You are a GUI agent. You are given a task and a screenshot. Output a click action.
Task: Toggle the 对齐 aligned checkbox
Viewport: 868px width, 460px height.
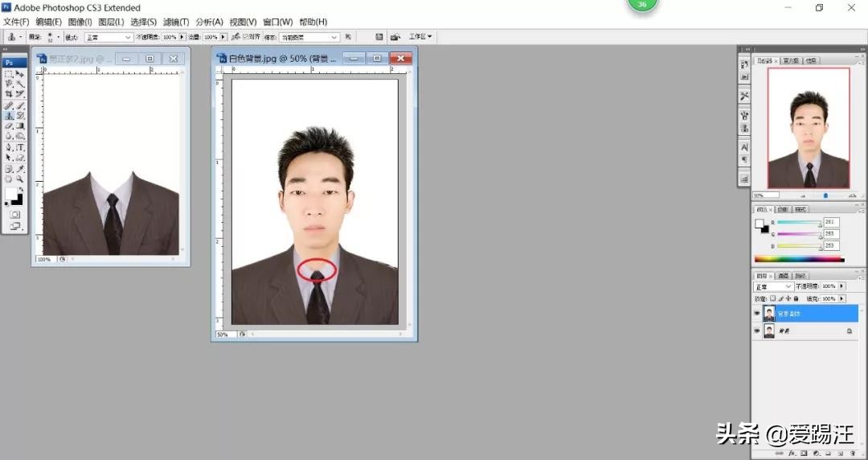[x=246, y=37]
